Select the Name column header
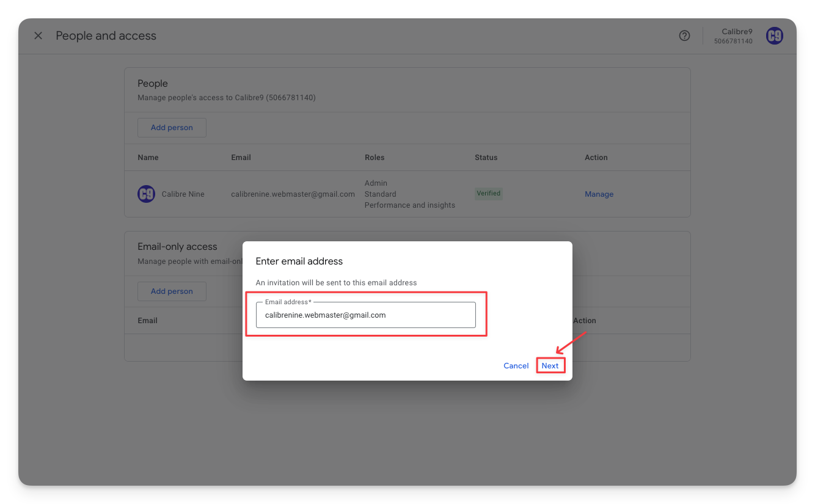The width and height of the screenshot is (815, 504). 148,158
